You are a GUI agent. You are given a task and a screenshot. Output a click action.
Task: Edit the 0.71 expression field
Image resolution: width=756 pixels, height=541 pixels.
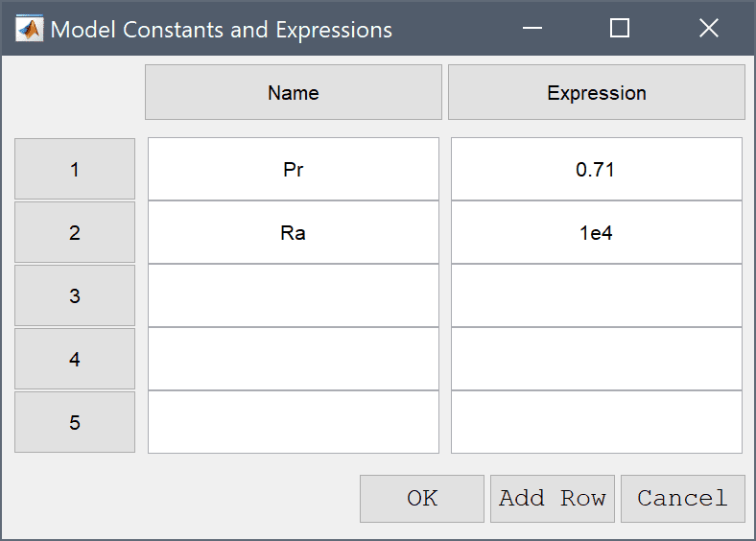(x=597, y=169)
